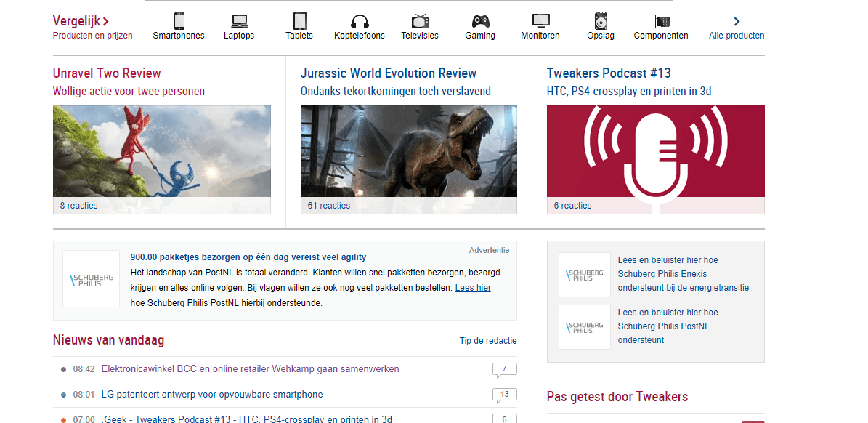Click the Schuberg Philis logo beside Enexis text
The width and height of the screenshot is (868, 423).
tap(585, 275)
